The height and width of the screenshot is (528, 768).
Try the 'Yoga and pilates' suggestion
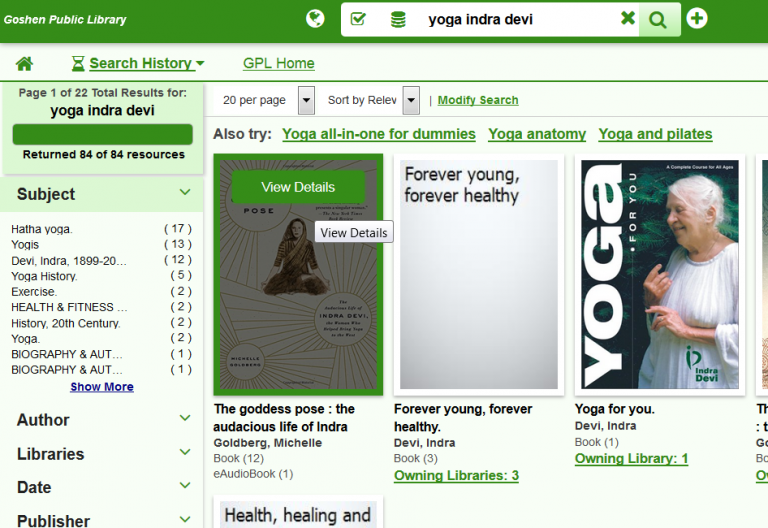[655, 134]
